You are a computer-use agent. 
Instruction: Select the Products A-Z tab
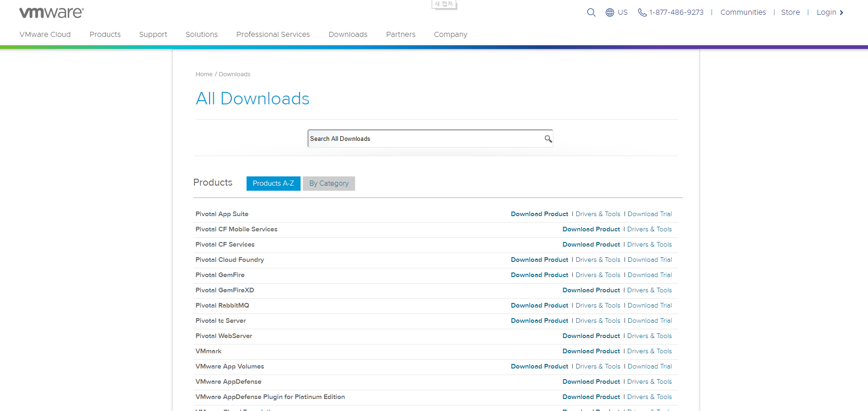point(273,183)
